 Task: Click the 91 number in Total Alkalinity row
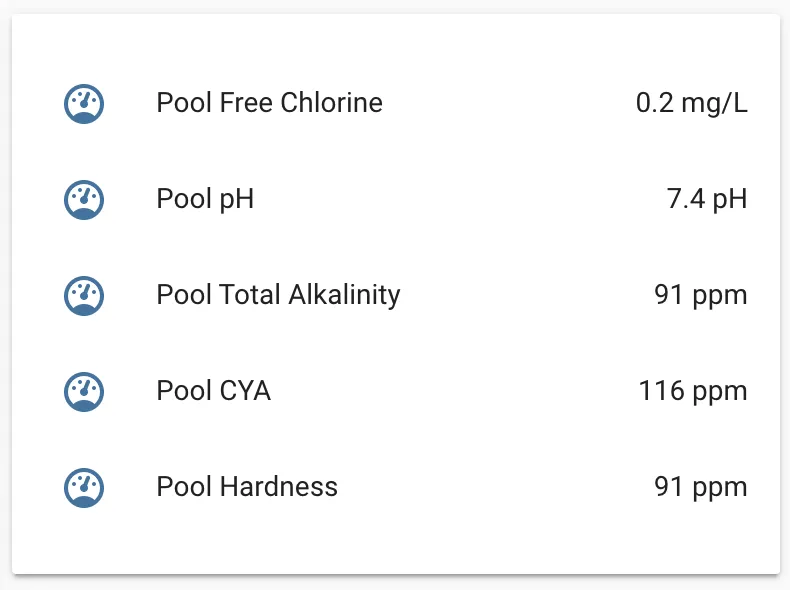tap(669, 295)
